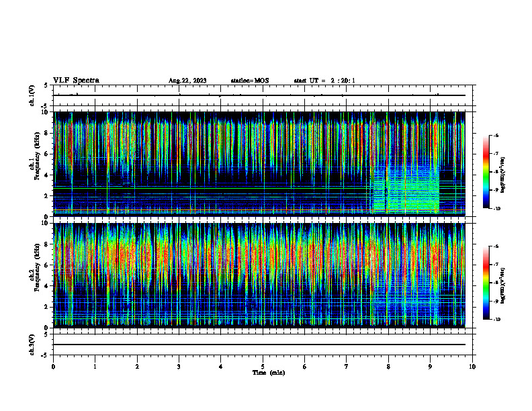The image size is (532, 411).
Task: Click the time axis tick label "1"
Action: pyautogui.click(x=95, y=367)
